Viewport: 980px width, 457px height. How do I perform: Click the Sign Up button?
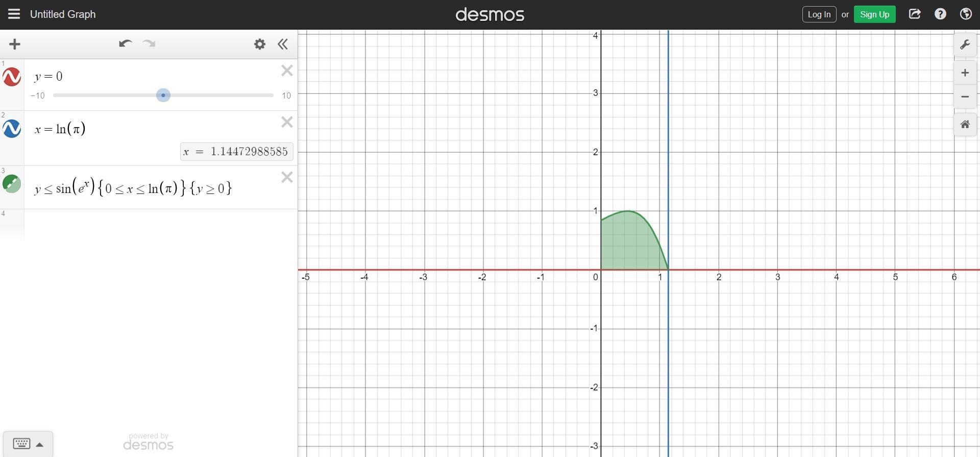point(874,14)
